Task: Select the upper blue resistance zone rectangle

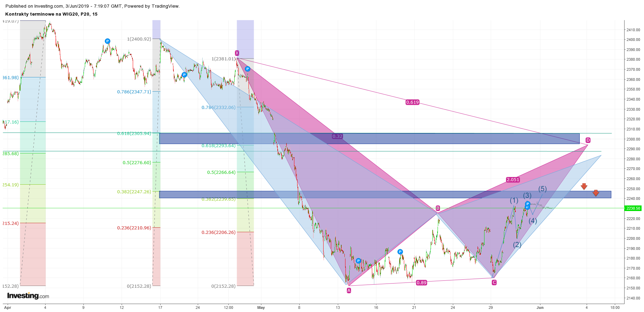Action: coord(369,138)
